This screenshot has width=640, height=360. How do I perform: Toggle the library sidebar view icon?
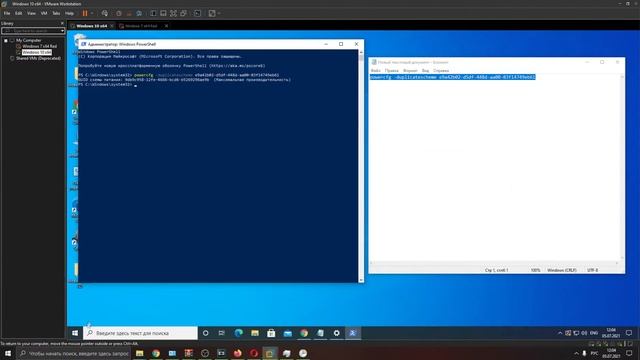(153, 13)
